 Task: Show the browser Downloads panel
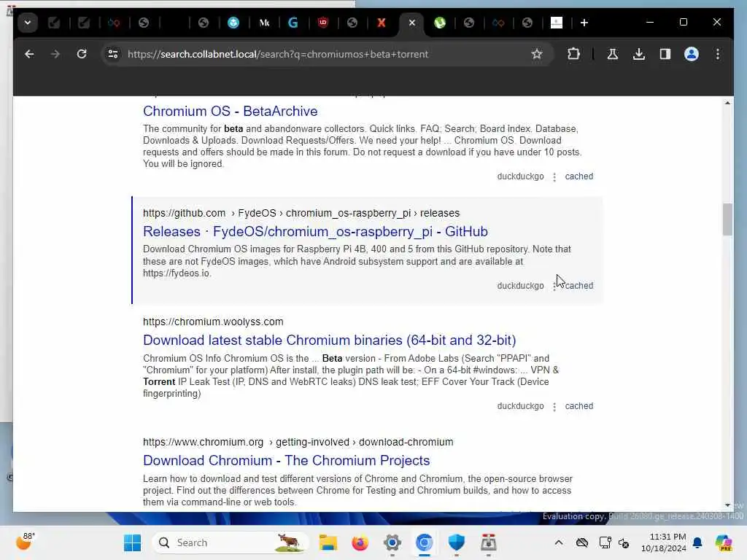pyautogui.click(x=639, y=54)
